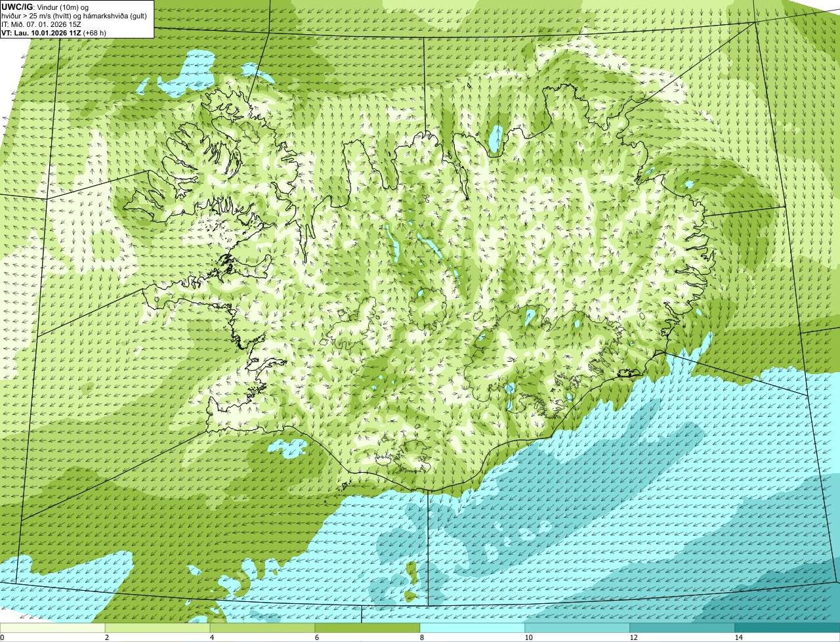The height and width of the screenshot is (642, 840).
Task: Click the scale label '12'
Action: 633,637
